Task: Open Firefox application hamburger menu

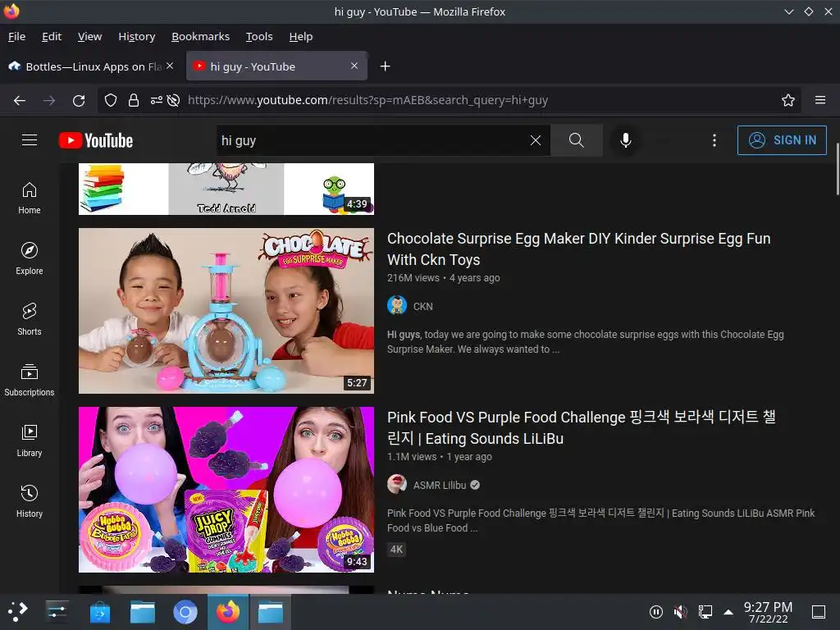Action: point(819,100)
